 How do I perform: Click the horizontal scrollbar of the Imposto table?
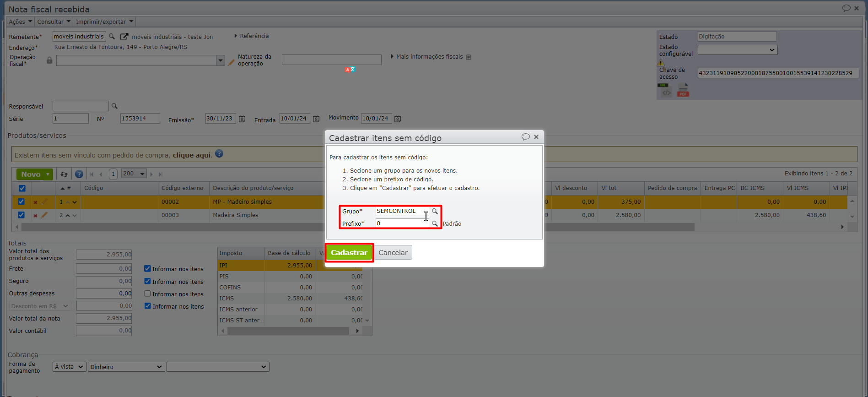[x=288, y=331]
